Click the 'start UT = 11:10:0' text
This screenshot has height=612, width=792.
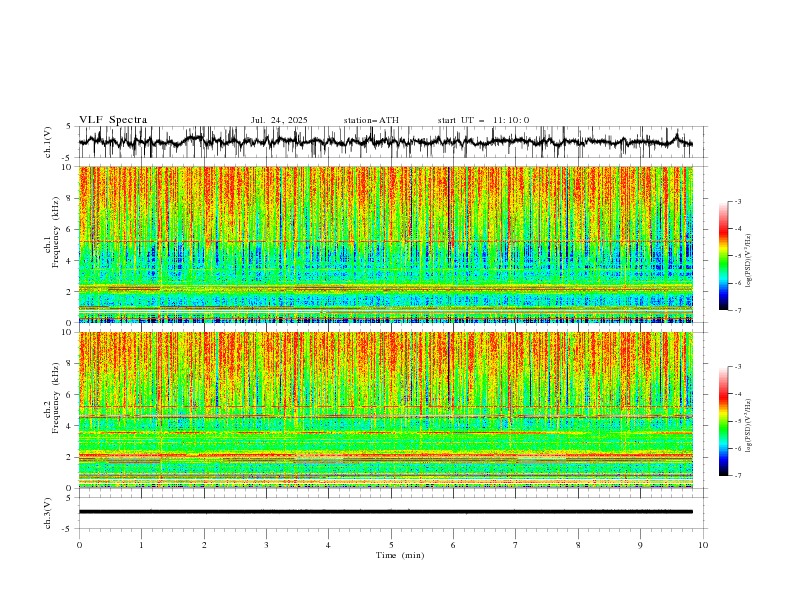483,120
